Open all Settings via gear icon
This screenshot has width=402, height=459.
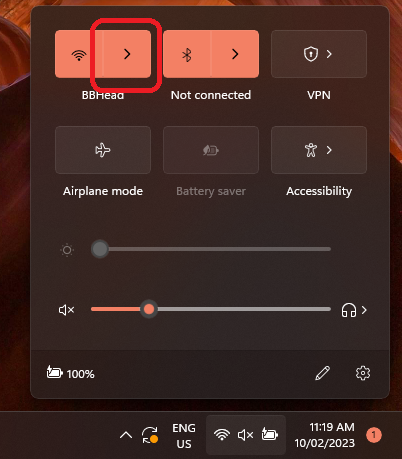(x=363, y=373)
